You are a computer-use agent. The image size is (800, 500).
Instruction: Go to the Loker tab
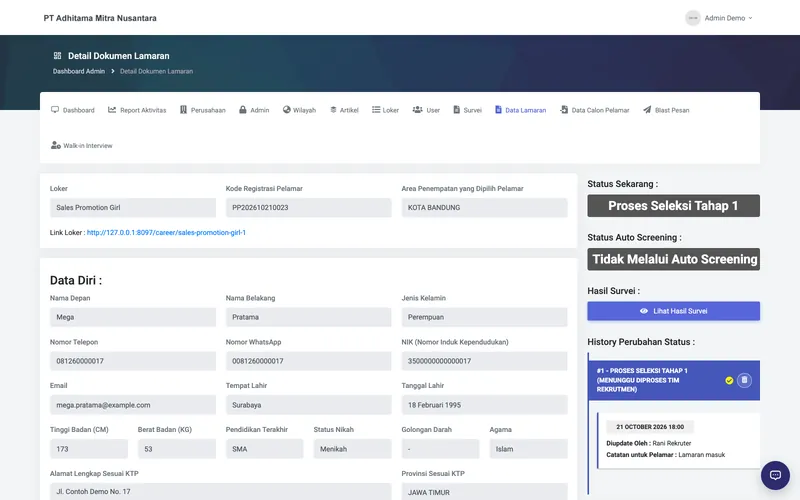(385, 110)
